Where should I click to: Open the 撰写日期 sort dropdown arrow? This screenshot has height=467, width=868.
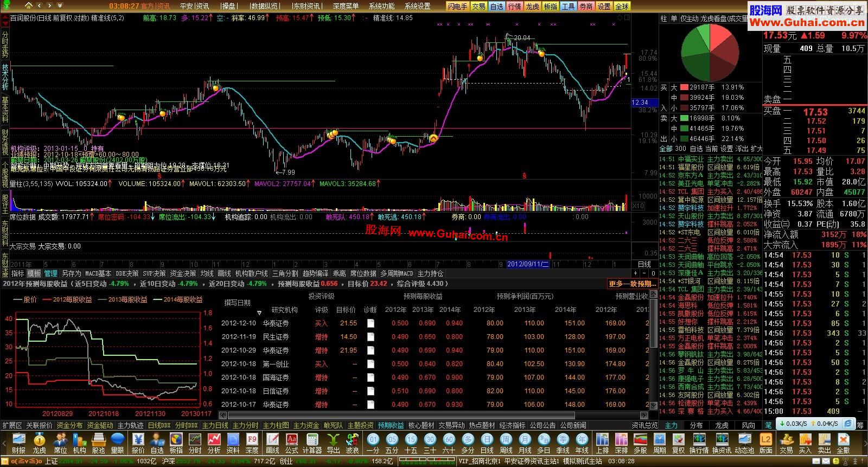tap(259, 313)
